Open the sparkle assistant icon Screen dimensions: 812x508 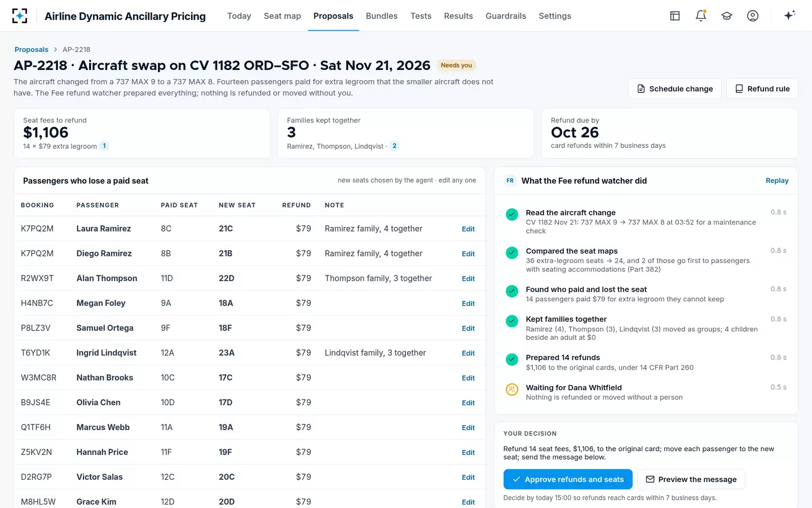click(x=789, y=15)
